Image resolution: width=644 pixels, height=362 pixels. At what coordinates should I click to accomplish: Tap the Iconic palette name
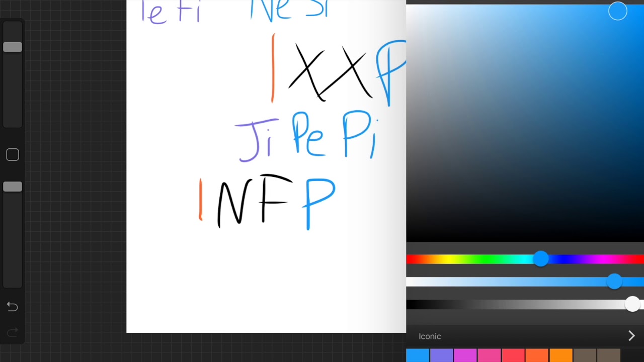pos(430,336)
